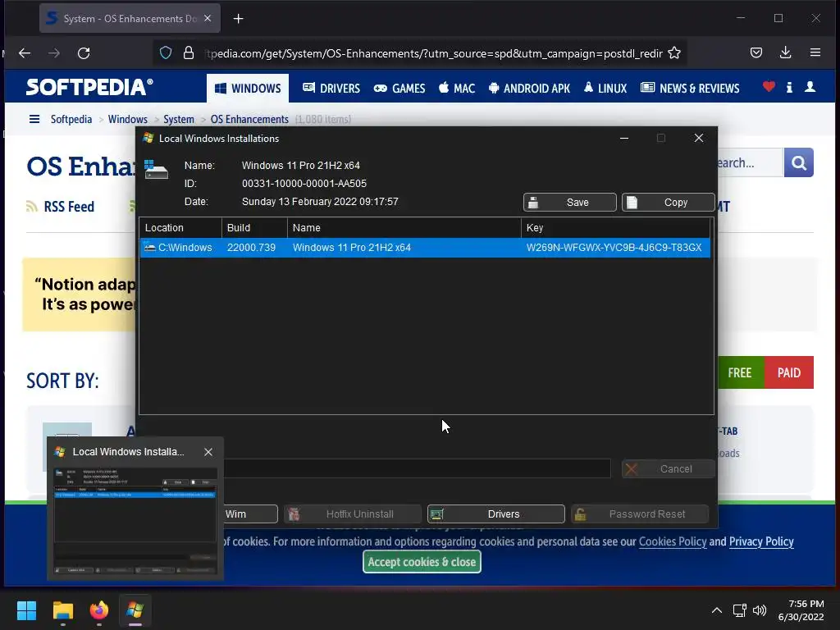Click the Key column header
Image resolution: width=840 pixels, height=630 pixels.
[615, 228]
